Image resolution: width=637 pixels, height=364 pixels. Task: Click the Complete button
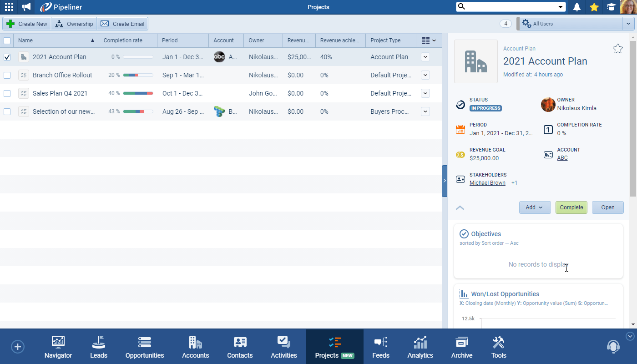[x=571, y=207]
